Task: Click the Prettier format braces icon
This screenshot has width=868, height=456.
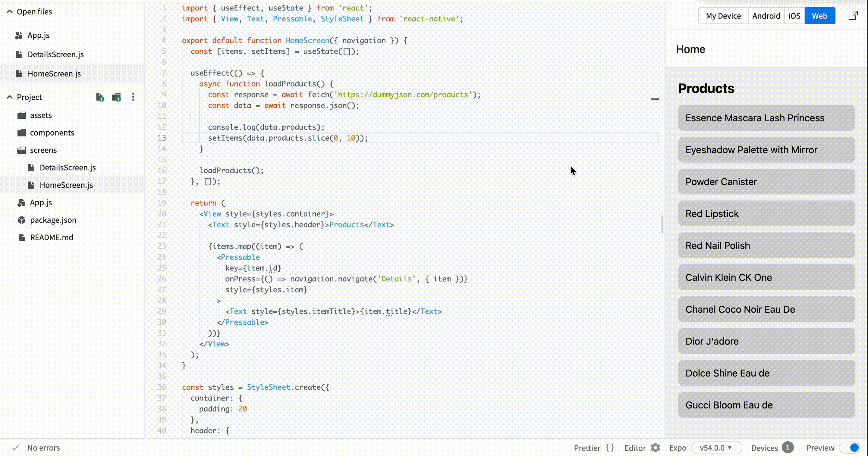Action: [610, 448]
